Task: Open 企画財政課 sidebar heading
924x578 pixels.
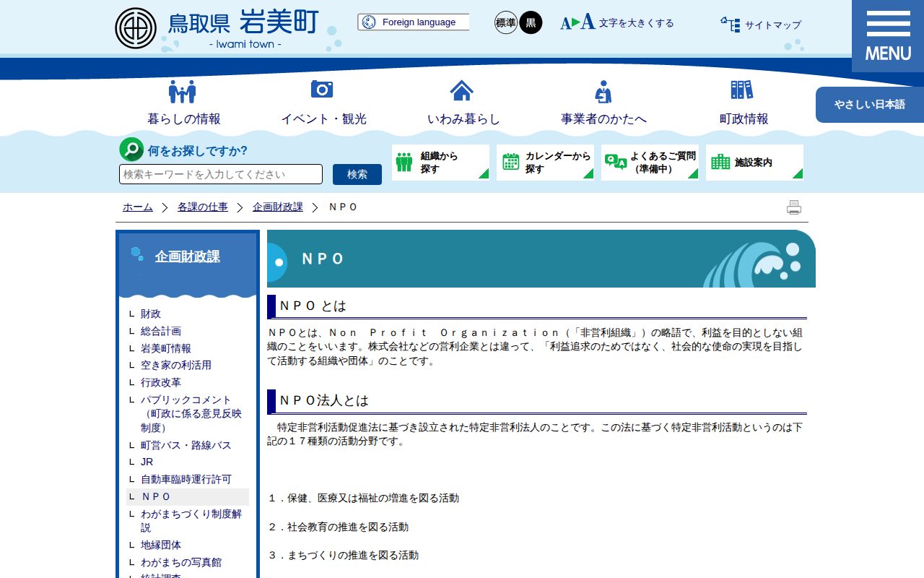Action: 187,256
